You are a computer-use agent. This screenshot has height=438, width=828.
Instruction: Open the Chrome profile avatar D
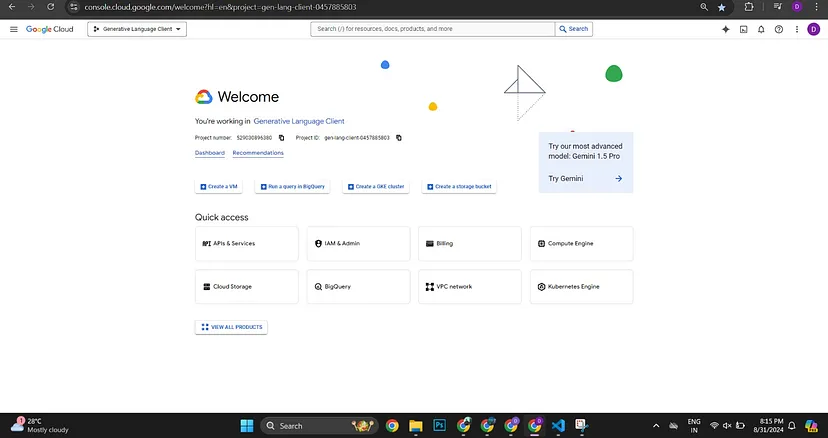point(797,7)
